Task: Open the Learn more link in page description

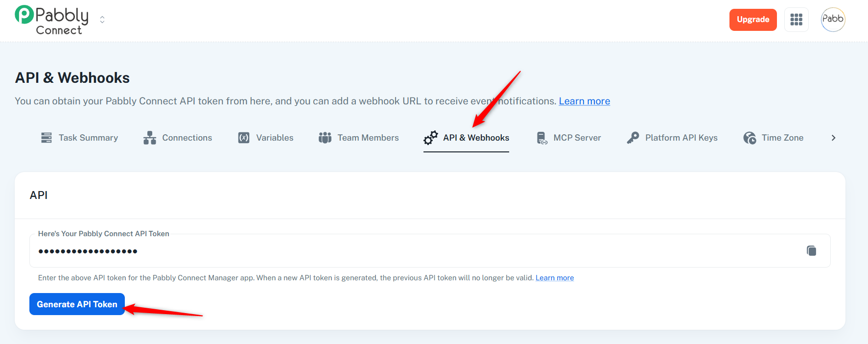Action: [x=585, y=101]
